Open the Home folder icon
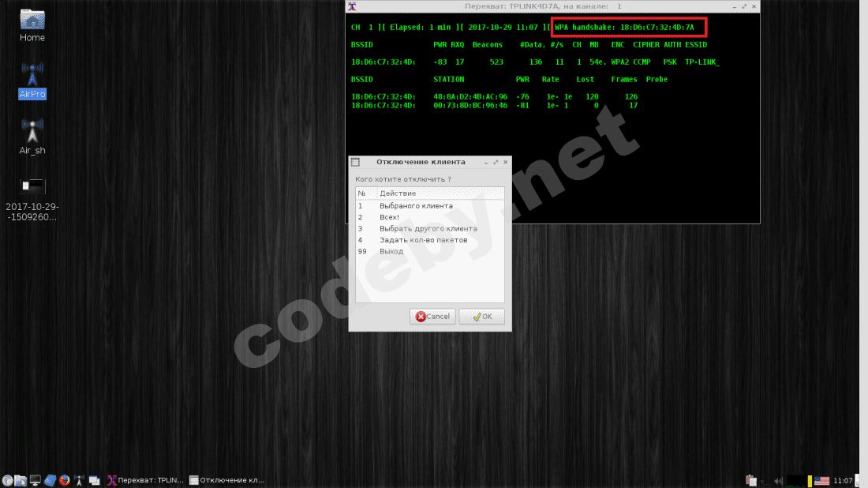This screenshot has width=868, height=488. pyautogui.click(x=32, y=25)
